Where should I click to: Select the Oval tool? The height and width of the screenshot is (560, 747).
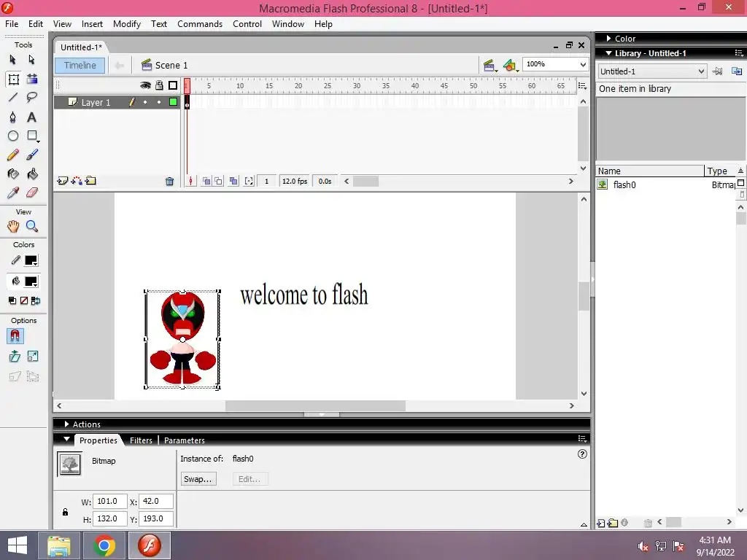pyautogui.click(x=13, y=136)
